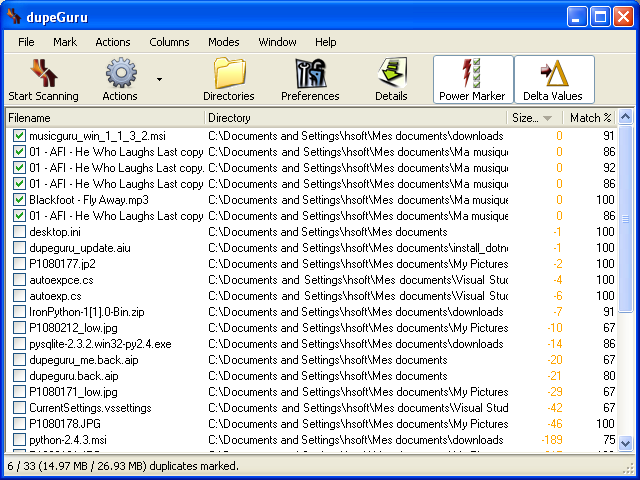Check the dupeguru_me.back.aip checkbox
Screen dimensions: 640x480
point(19,360)
